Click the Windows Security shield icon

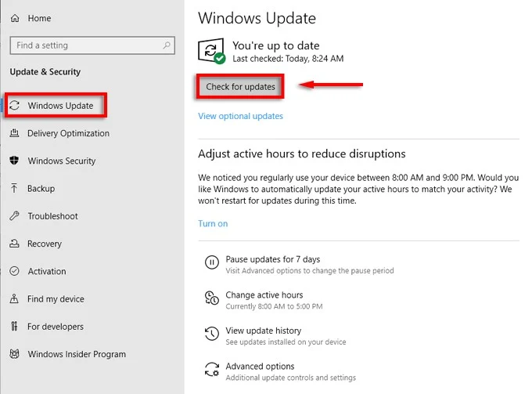[14, 161]
